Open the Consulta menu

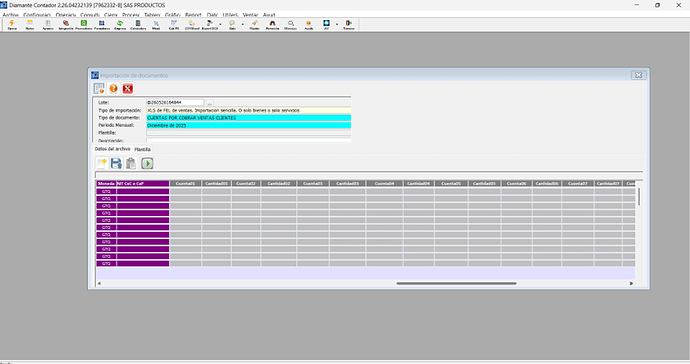point(90,15)
